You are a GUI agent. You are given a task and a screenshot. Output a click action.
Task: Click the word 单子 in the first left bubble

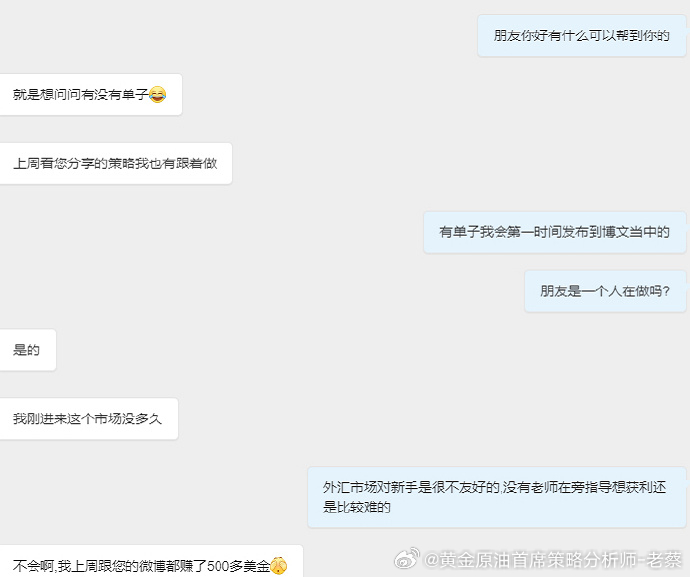[135, 94]
